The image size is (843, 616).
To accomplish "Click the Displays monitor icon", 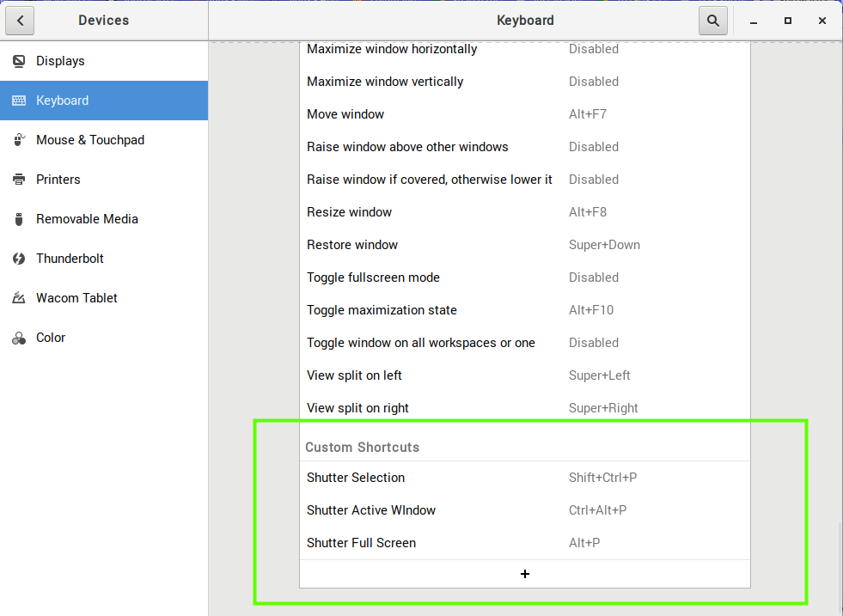I will (x=19, y=61).
